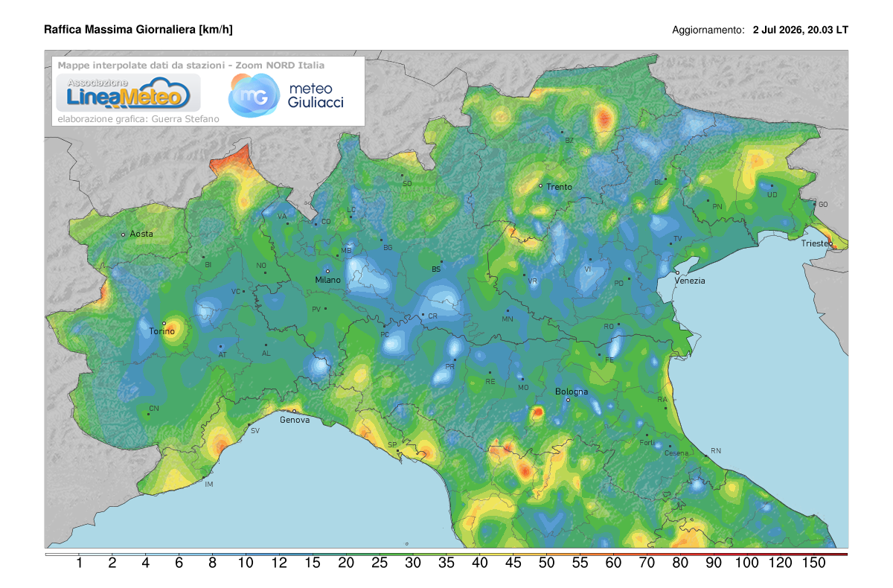893x588 pixels.
Task: Click the VC province label
Action: (236, 292)
